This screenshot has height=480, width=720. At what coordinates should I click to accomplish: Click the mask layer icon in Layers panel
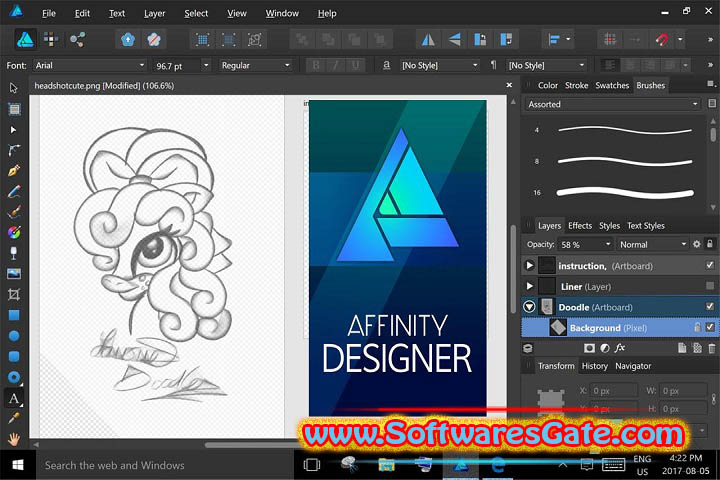(589, 348)
